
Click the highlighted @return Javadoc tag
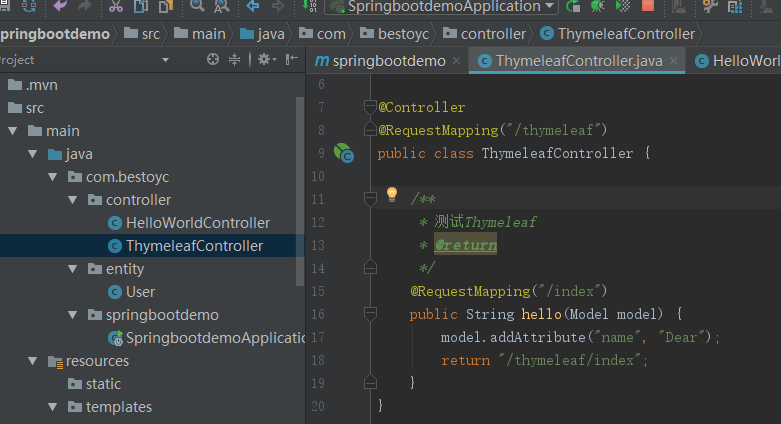(466, 245)
